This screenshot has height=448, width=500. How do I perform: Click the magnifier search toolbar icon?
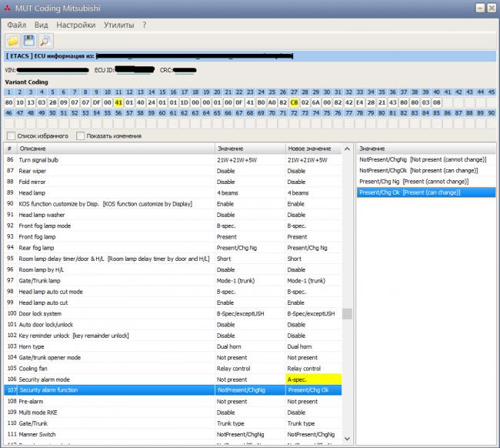pyautogui.click(x=46, y=41)
